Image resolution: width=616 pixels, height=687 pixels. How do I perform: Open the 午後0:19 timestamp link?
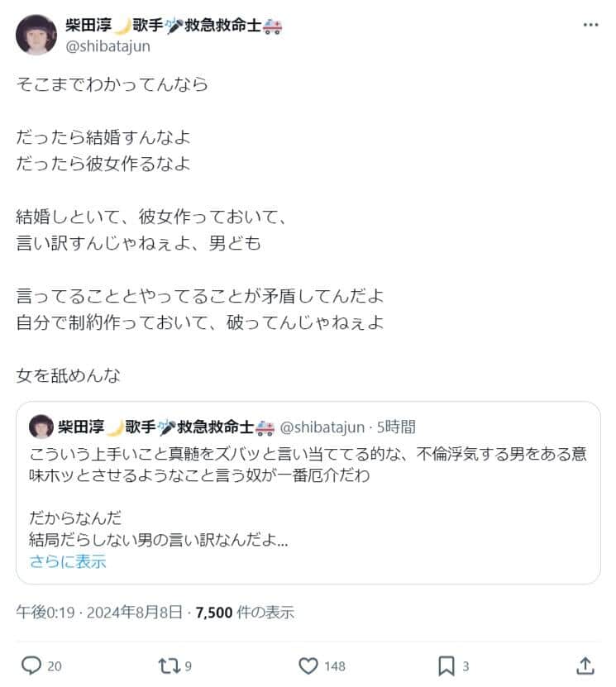click(x=44, y=613)
